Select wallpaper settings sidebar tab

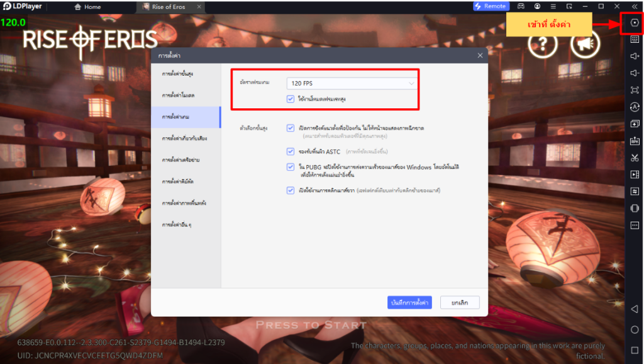pos(186,203)
